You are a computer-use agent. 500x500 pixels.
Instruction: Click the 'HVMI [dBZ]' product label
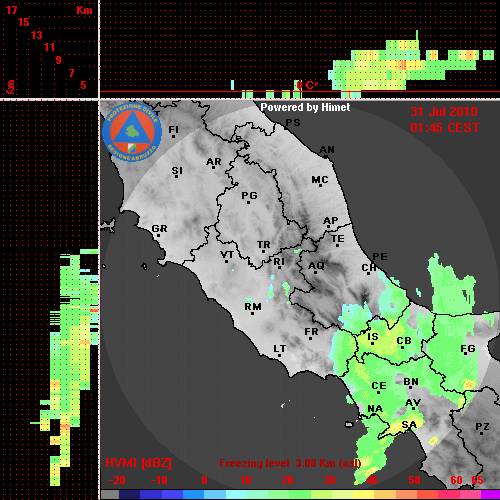click(138, 463)
